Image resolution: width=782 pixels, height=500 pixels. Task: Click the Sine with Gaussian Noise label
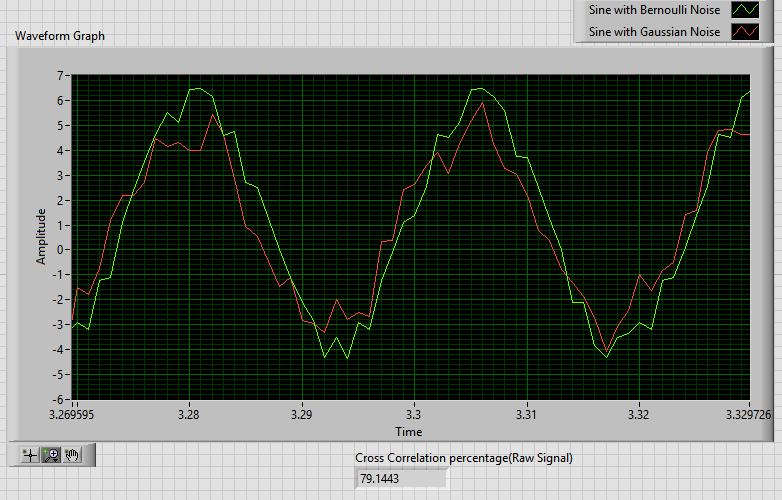click(x=654, y=32)
